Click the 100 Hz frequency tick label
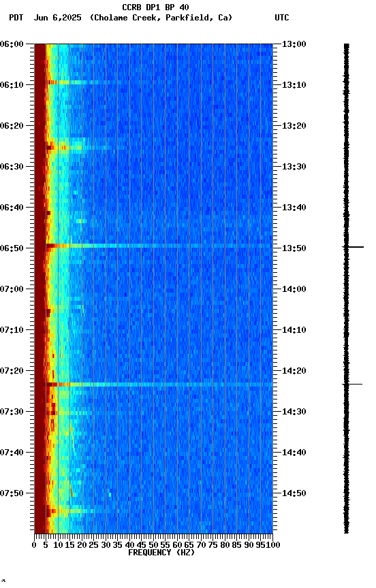Viewport: 376px width, 588px height. 274,545
